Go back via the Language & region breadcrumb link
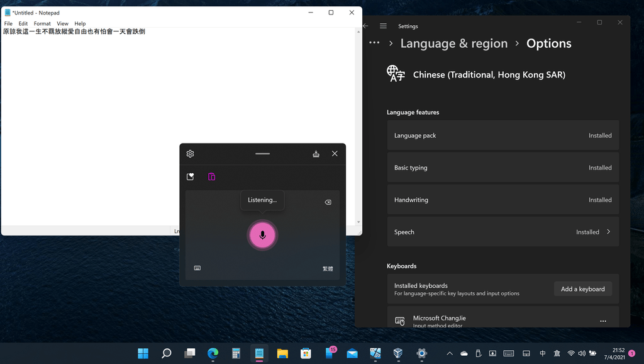 point(454,43)
